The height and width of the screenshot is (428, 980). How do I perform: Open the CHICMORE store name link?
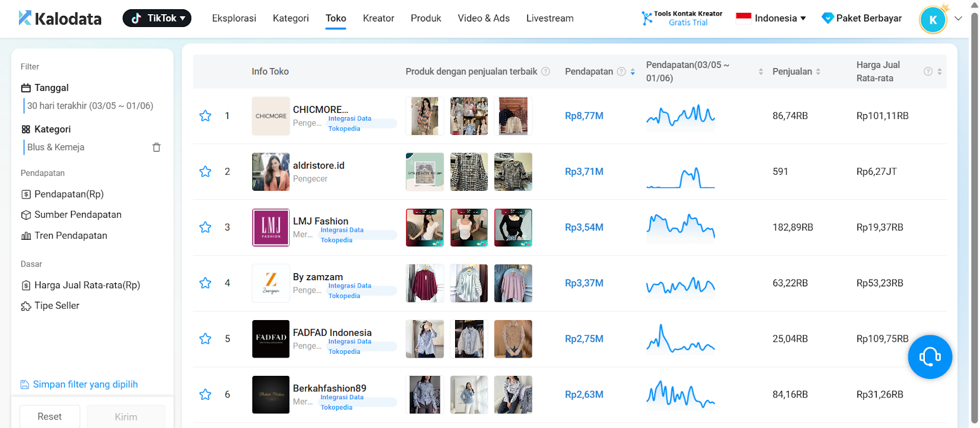[320, 110]
